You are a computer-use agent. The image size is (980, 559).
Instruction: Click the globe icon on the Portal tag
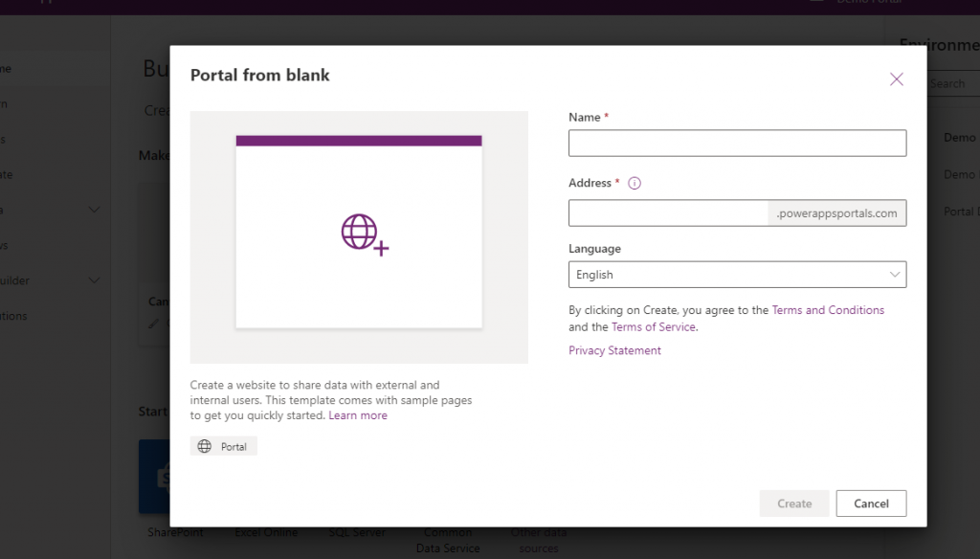(204, 447)
